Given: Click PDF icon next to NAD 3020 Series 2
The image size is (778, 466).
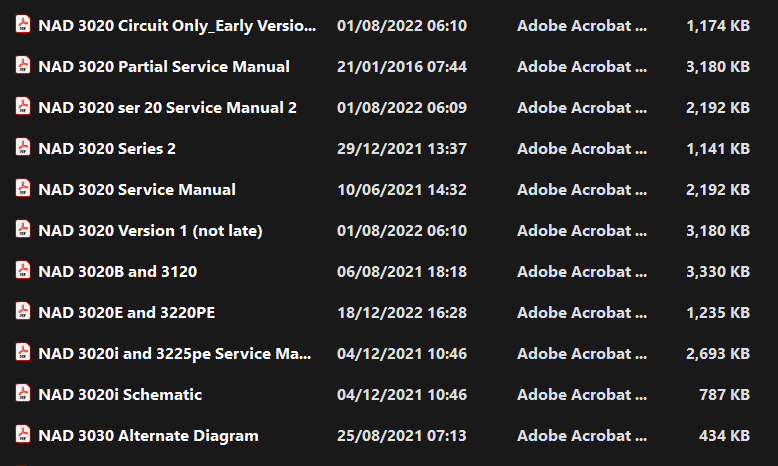Looking at the screenshot, I should click(23, 147).
